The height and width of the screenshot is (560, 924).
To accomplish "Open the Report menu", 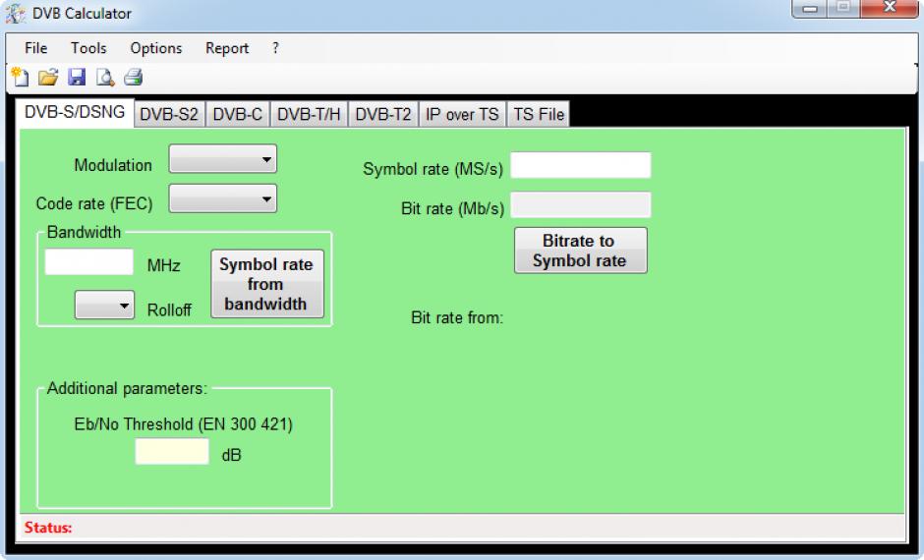I will pyautogui.click(x=227, y=48).
